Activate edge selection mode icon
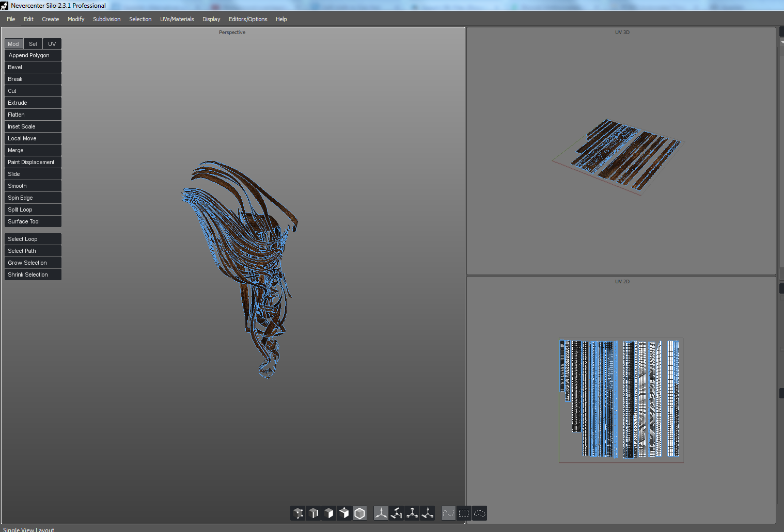The image size is (784, 532). tap(313, 513)
